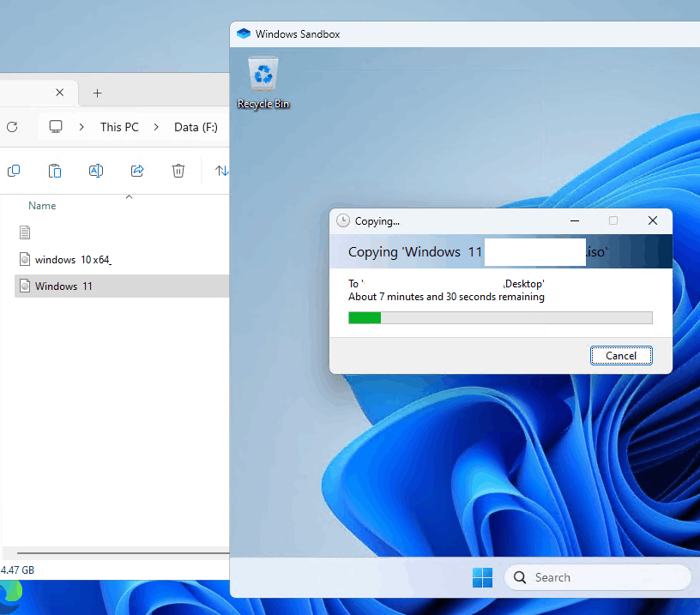The image size is (700, 615).
Task: Close the current File Explorer tab
Action: (59, 93)
